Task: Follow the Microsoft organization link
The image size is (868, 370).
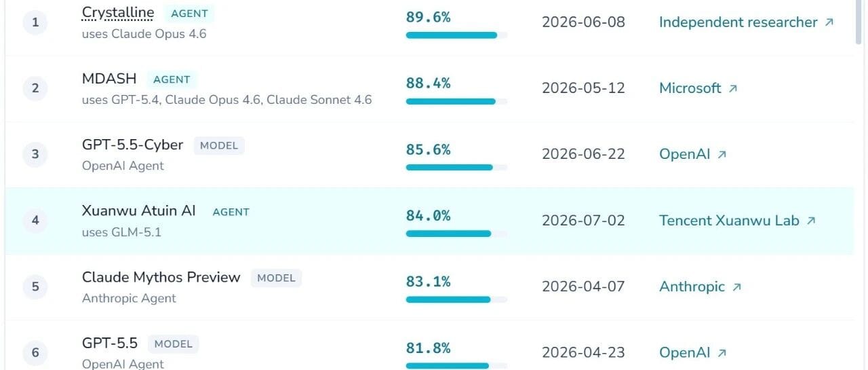Action: tap(690, 88)
